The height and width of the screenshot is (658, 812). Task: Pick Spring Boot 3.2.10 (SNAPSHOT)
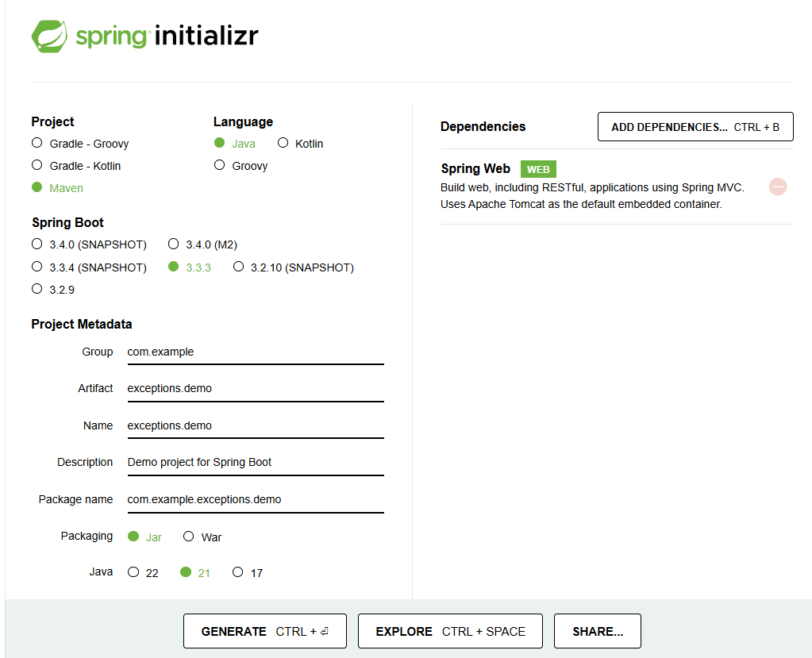294,267
